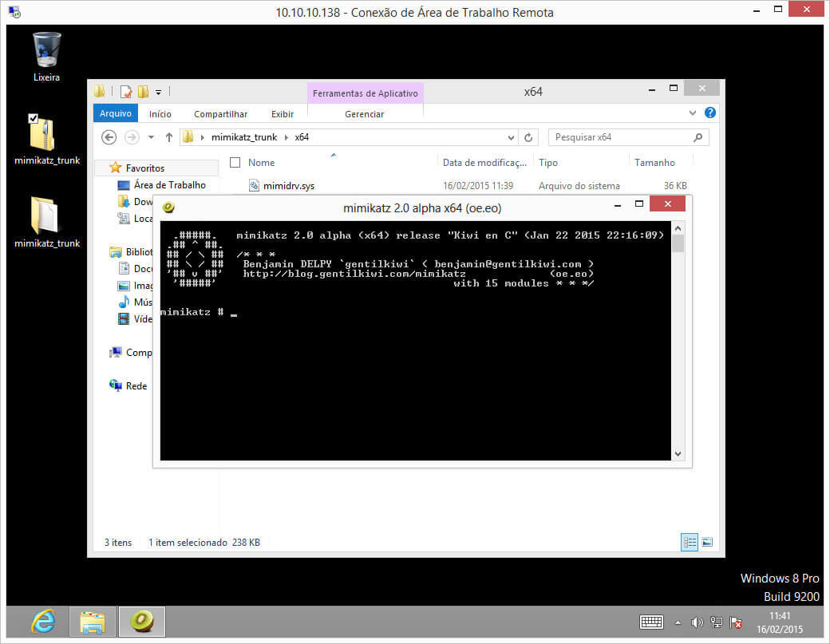Switch file list to thumbnails view
This screenshot has width=830, height=644.
pyautogui.click(x=707, y=542)
